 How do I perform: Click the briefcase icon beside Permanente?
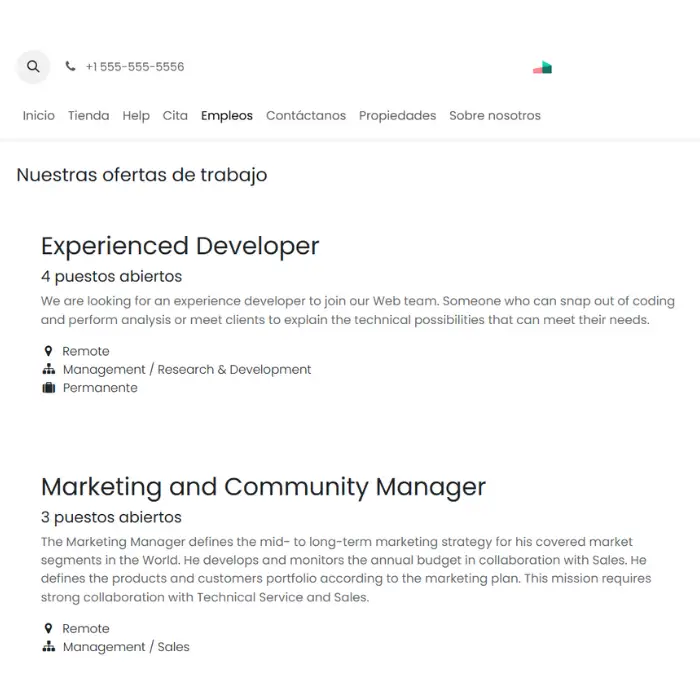[48, 388]
